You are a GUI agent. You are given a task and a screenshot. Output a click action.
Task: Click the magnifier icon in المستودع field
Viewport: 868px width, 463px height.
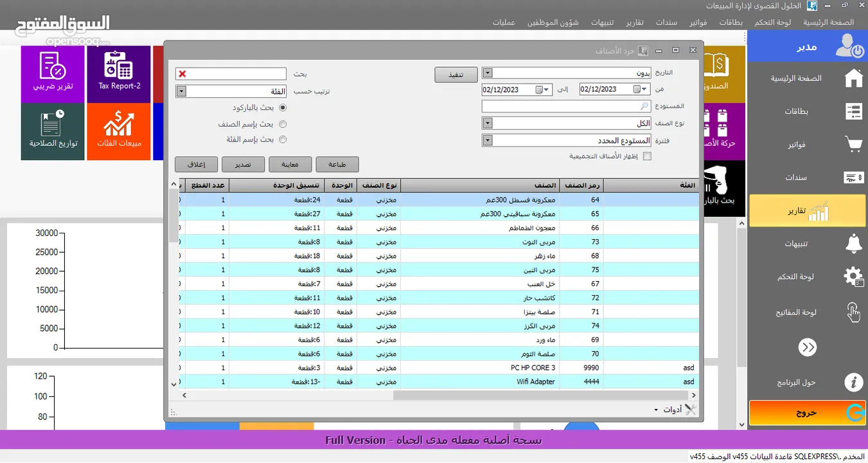coord(644,105)
